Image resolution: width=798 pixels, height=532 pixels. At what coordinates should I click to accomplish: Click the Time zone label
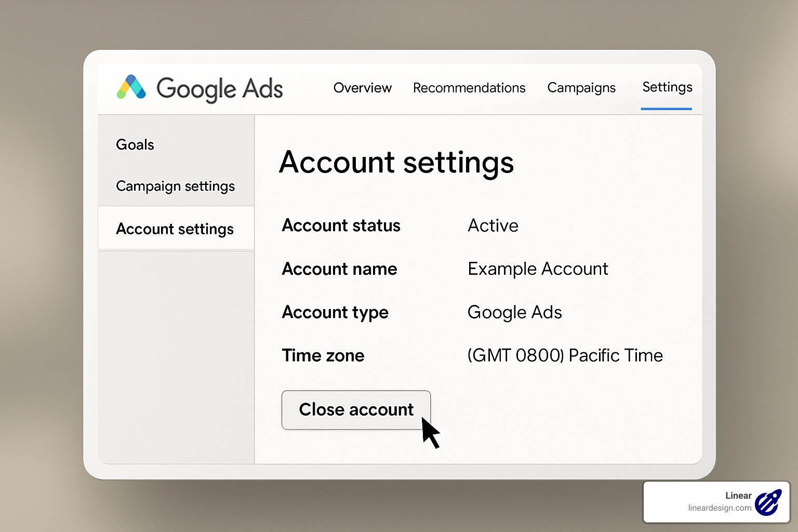click(323, 355)
